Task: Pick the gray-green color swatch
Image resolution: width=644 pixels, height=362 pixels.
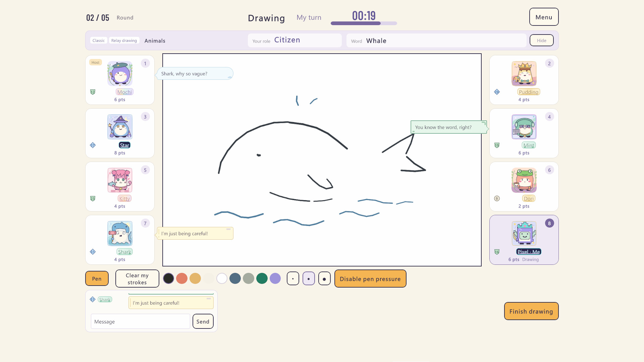Action: 249,279
